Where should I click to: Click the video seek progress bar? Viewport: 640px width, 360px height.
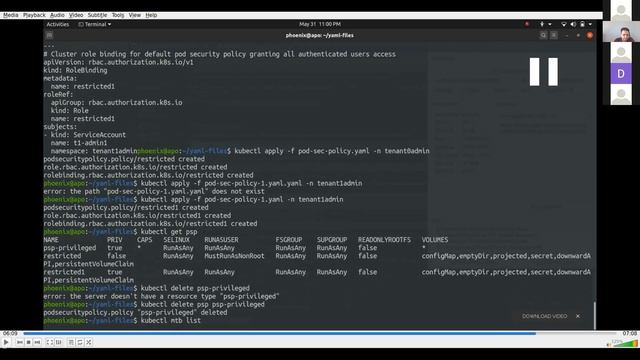[320, 333]
